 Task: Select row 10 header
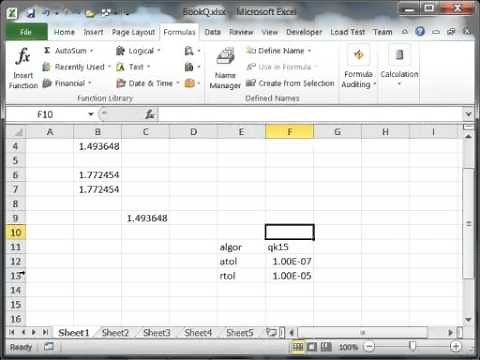(x=16, y=232)
